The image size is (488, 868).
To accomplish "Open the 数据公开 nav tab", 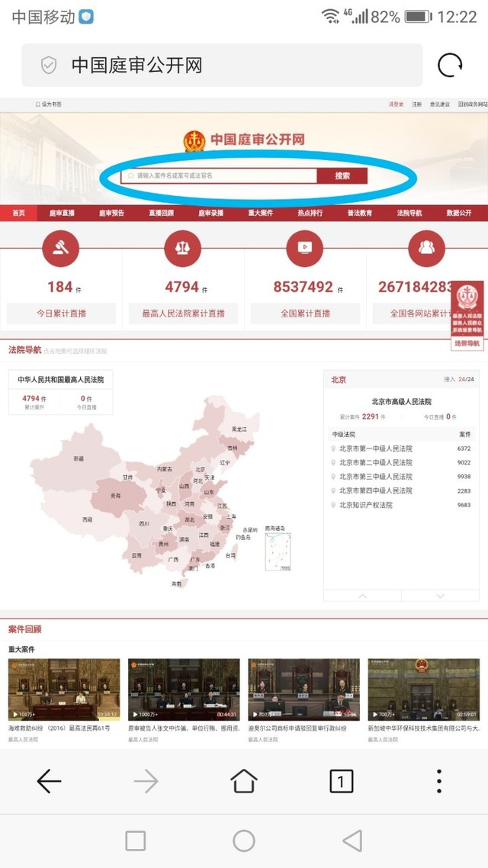I will [x=459, y=213].
